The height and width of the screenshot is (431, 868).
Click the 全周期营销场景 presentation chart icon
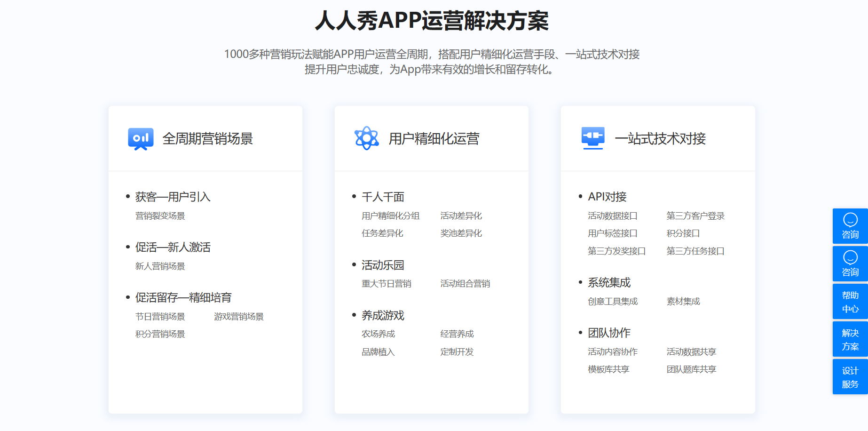coord(141,139)
